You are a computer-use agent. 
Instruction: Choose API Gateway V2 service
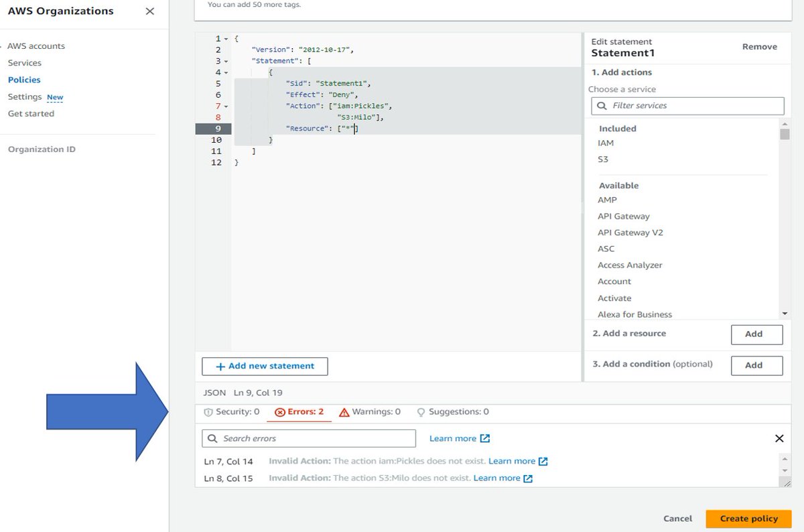pos(630,232)
